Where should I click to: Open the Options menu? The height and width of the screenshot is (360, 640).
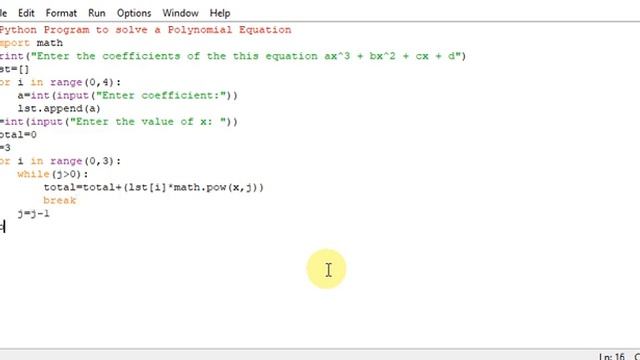pos(134,13)
